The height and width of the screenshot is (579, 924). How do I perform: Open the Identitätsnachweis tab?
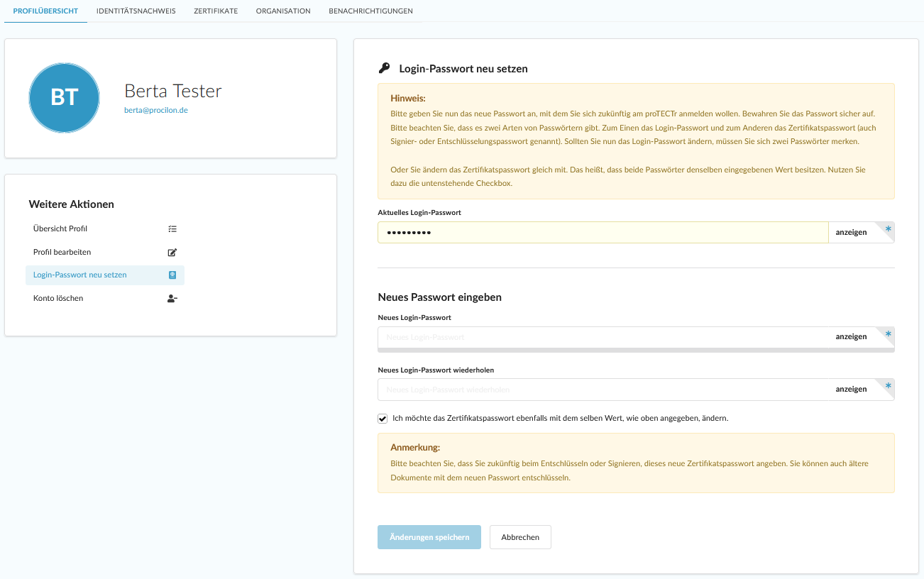pos(136,11)
